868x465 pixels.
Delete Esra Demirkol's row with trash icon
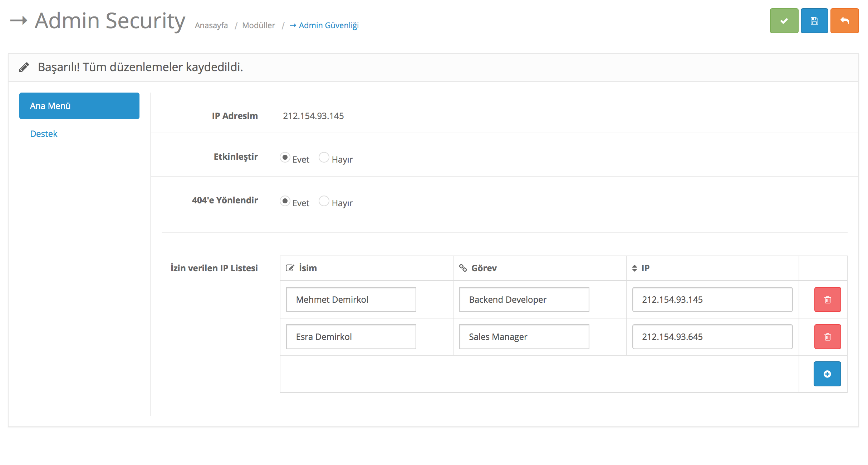pos(827,337)
